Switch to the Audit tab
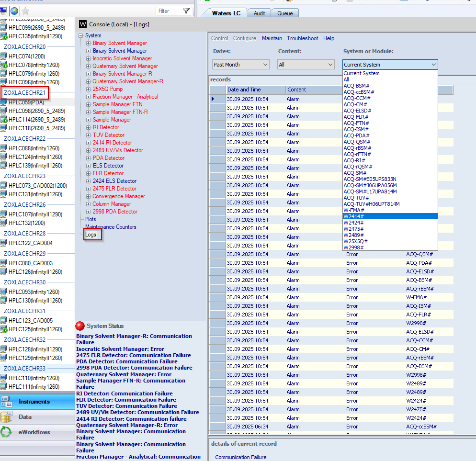Image resolution: width=476 pixels, height=461 pixels. pyautogui.click(x=259, y=13)
